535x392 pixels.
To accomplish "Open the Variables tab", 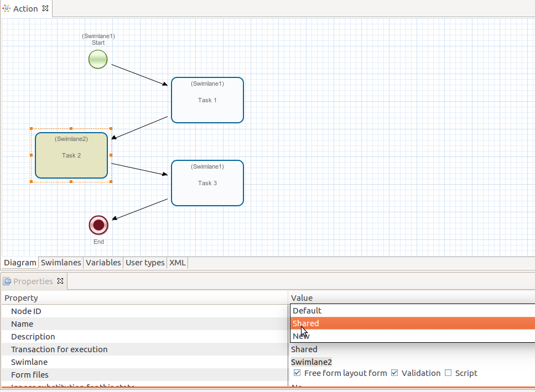I will point(103,263).
